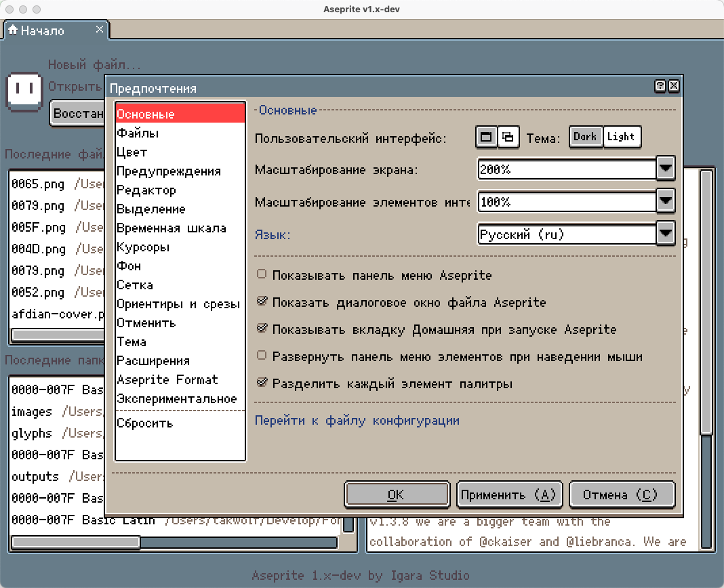Enable Развернуть панель меню элементов checkbox
This screenshot has height=588, width=724.
point(262,356)
